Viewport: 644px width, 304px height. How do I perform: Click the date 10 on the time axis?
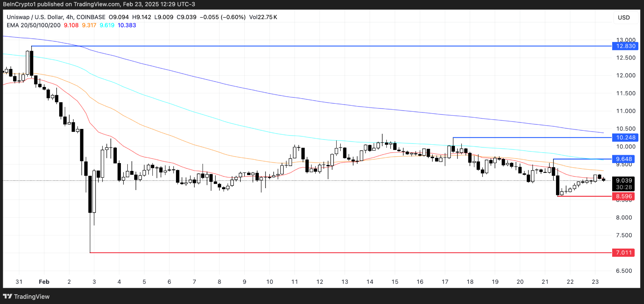click(270, 282)
